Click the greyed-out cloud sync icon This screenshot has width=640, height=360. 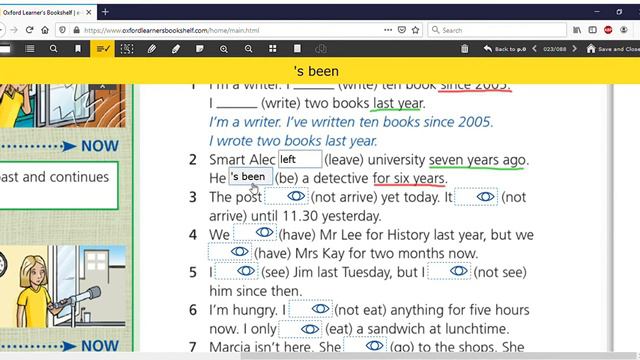(x=321, y=49)
